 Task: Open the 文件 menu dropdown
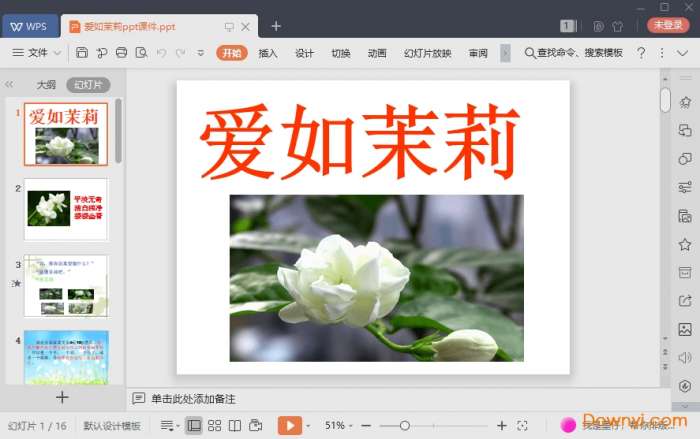coord(38,53)
